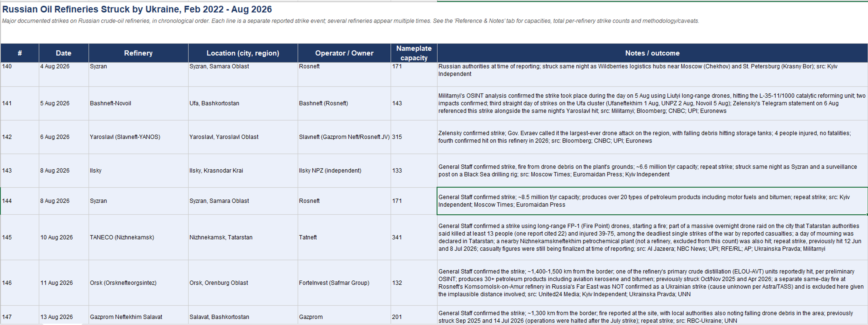868x325 pixels.
Task: Click the 'Ilsky NPZ (independent)' operator cell
Action: coord(344,171)
